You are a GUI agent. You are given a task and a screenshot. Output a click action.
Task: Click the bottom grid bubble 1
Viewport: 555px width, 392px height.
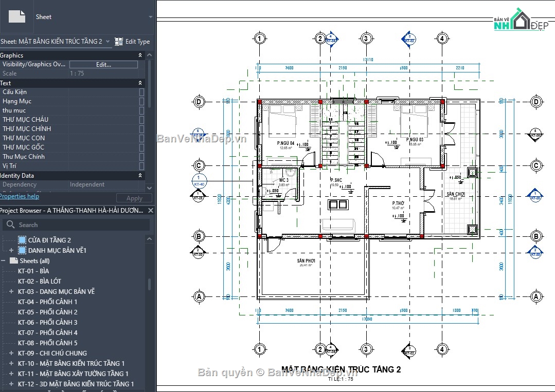(259, 349)
